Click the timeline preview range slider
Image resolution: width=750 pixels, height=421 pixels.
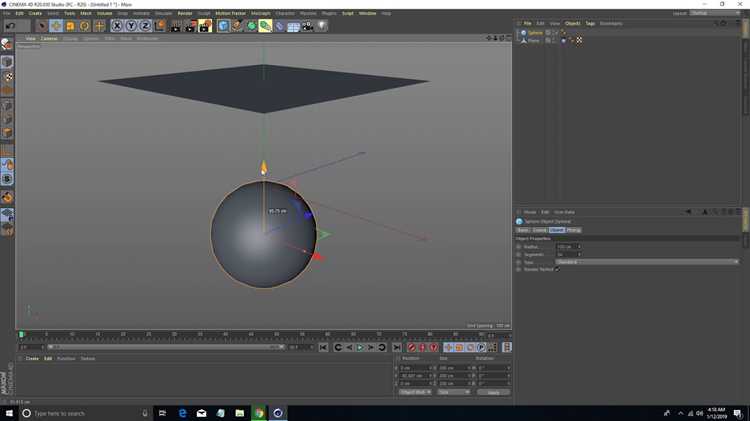tap(166, 347)
